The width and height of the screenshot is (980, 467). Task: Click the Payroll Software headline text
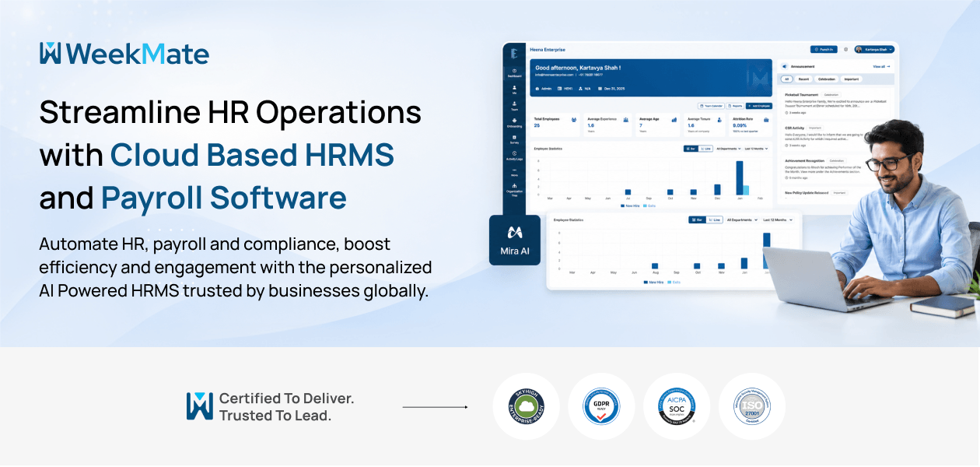[x=224, y=198]
